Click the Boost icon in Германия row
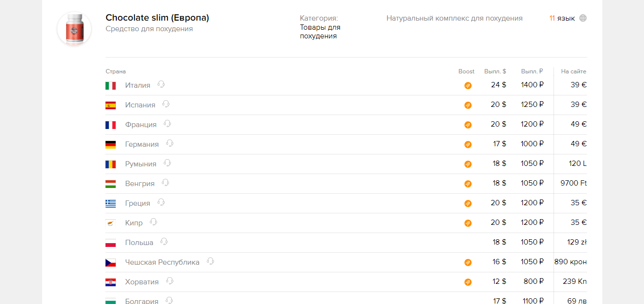The width and height of the screenshot is (644, 304). [x=468, y=144]
